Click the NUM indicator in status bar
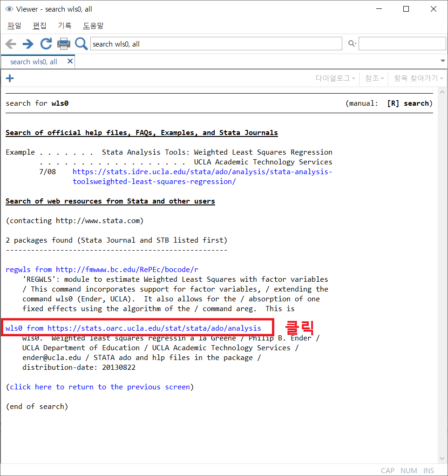 (x=408, y=470)
